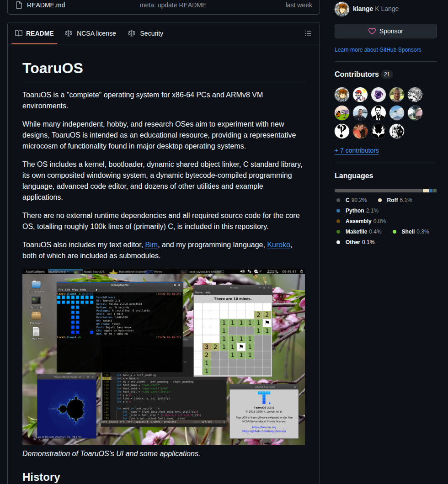Open the README.md file link
The image size is (448, 484).
point(46,5)
